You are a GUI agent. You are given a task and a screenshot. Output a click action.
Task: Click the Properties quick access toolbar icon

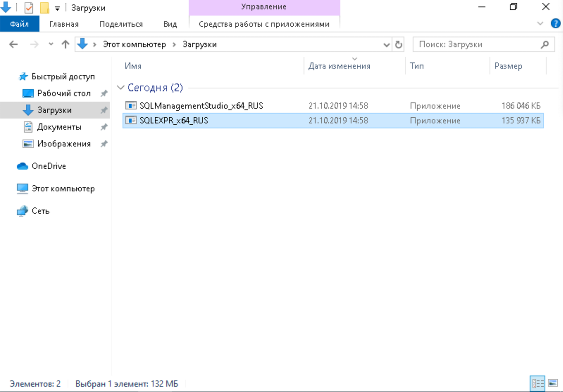[x=29, y=8]
